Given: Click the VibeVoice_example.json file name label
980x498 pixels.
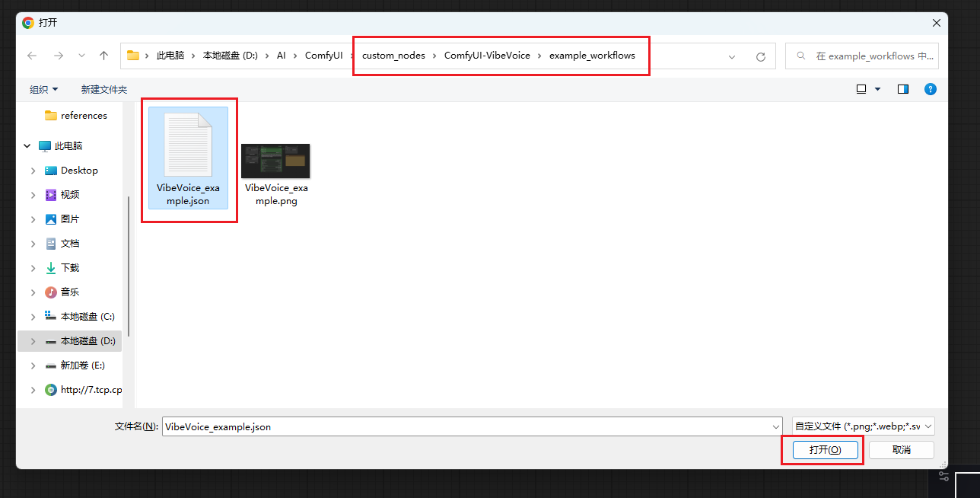Looking at the screenshot, I should click(188, 195).
